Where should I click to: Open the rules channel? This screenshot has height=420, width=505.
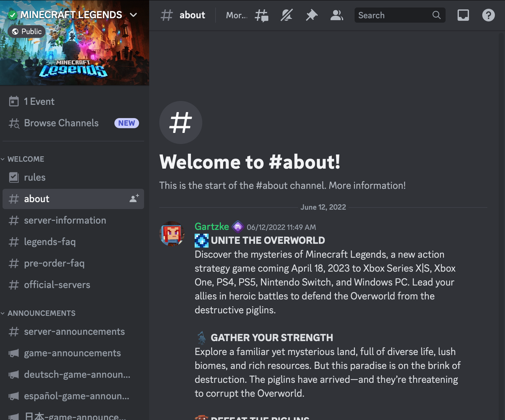coord(35,177)
